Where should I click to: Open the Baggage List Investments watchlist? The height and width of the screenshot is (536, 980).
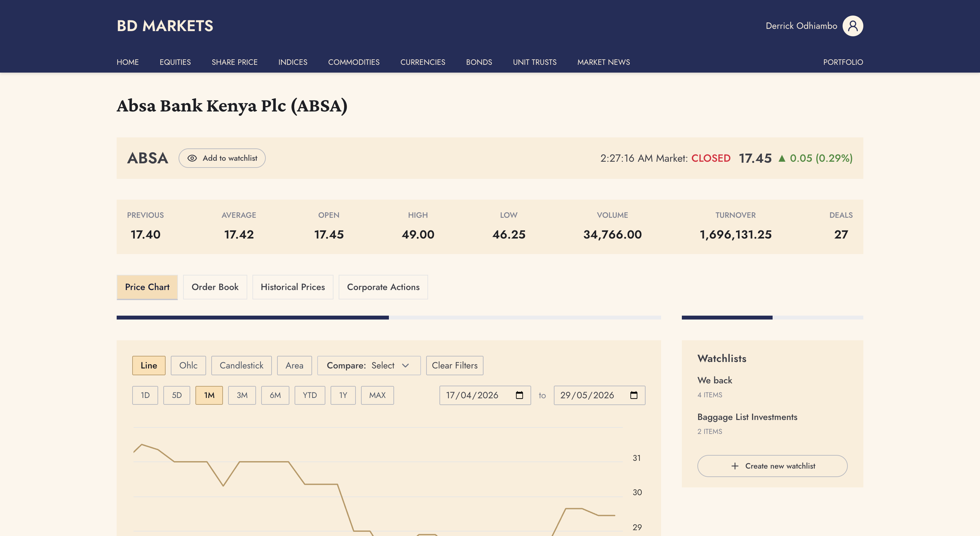click(x=747, y=417)
